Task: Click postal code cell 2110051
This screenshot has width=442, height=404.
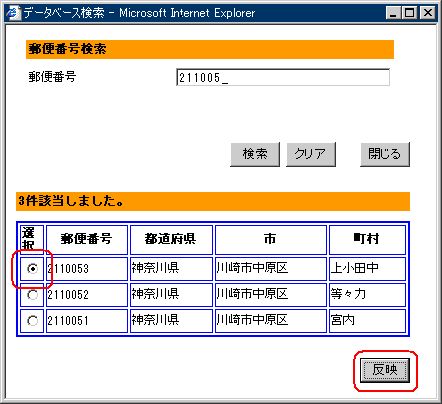Action: (87, 321)
